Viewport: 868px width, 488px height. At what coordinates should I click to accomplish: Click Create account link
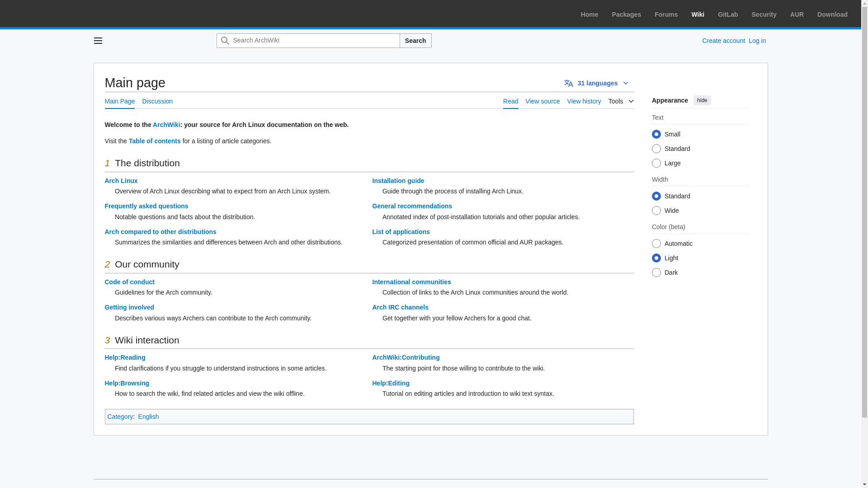723,41
